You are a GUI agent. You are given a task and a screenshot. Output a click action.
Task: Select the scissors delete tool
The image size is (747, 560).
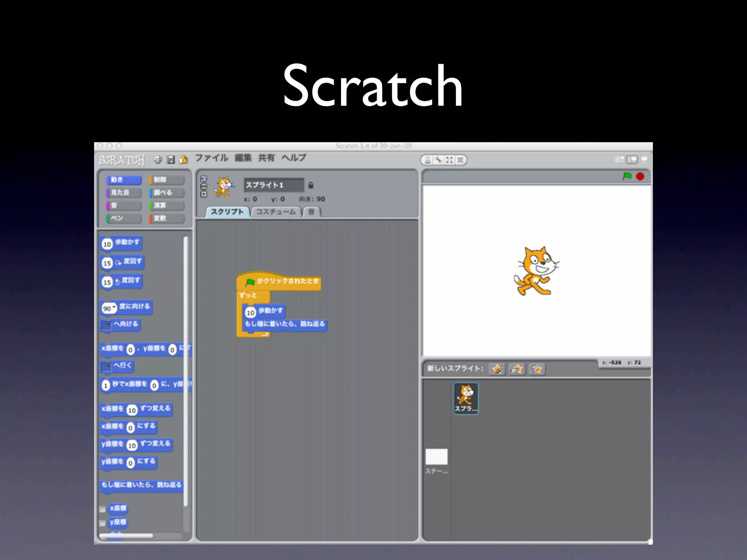coord(438,160)
